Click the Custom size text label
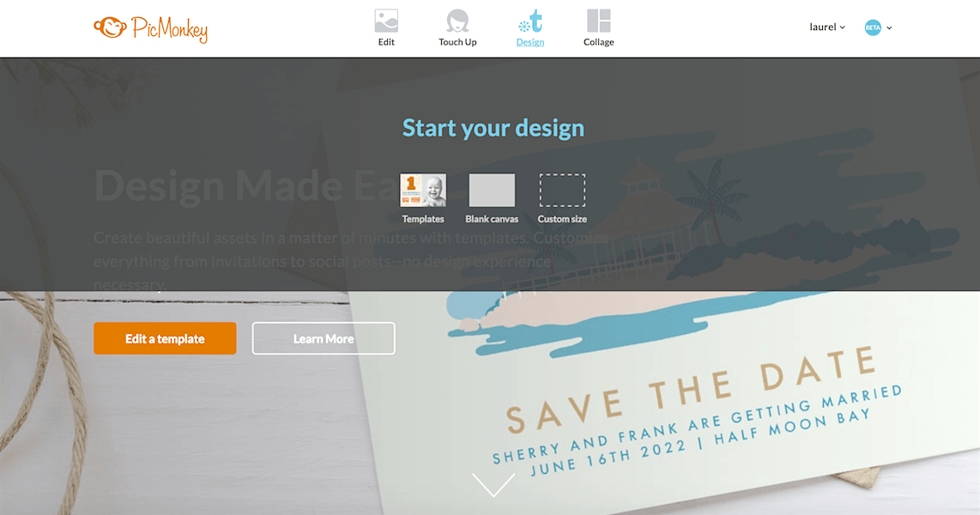This screenshot has width=980, height=515. [x=562, y=219]
